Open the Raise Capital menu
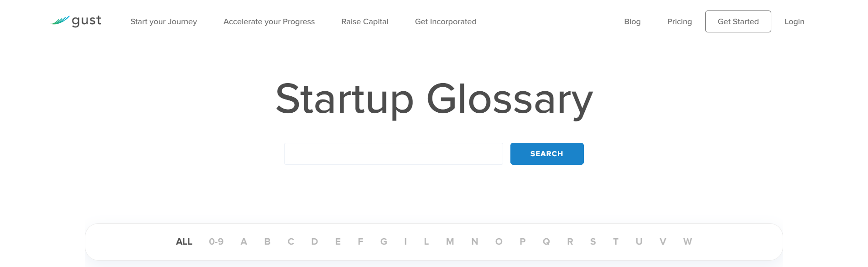Image resolution: width=868 pixels, height=267 pixels. pos(365,21)
